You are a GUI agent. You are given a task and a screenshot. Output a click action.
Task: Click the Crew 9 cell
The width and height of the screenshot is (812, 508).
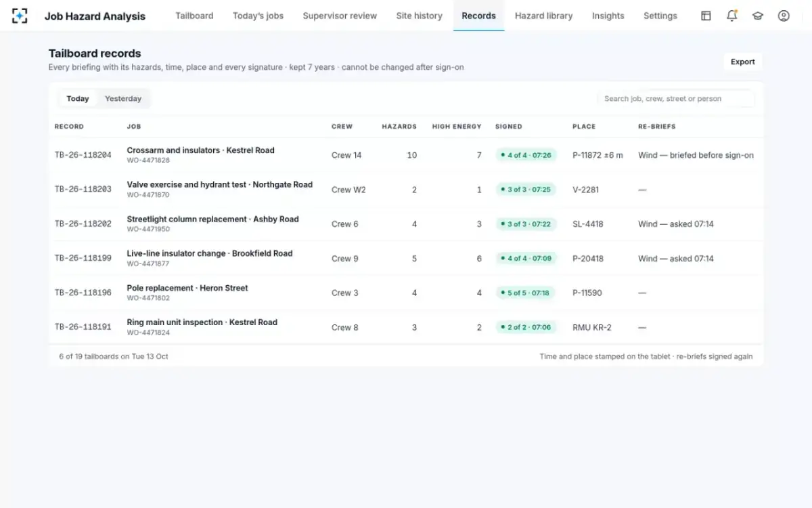coord(345,259)
